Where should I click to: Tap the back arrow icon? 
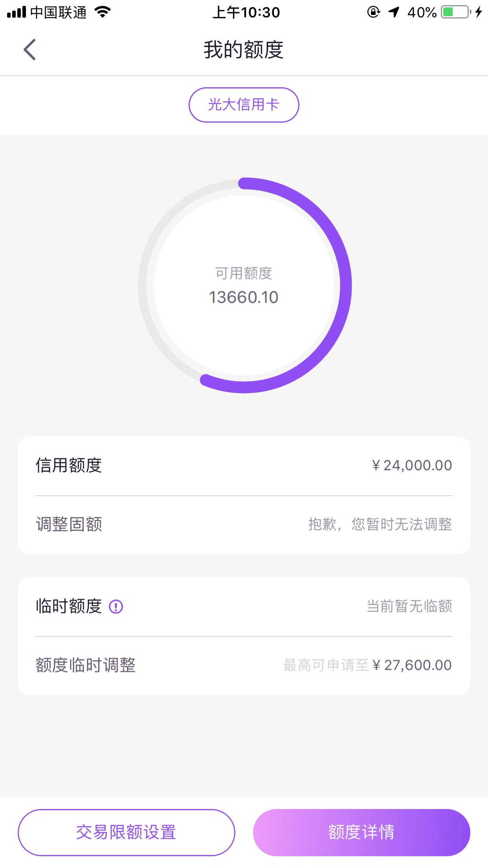coord(29,50)
